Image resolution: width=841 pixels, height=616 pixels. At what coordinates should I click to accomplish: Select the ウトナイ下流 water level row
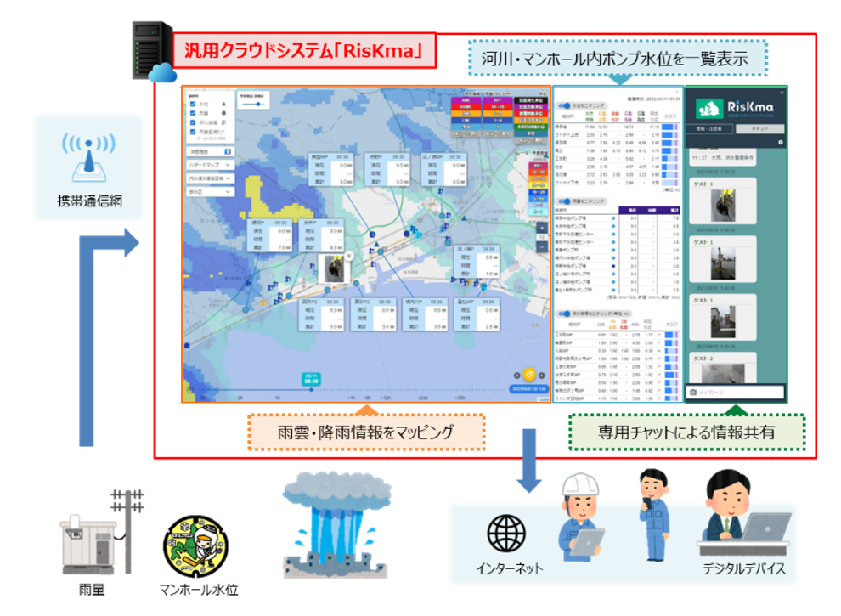[x=617, y=183]
